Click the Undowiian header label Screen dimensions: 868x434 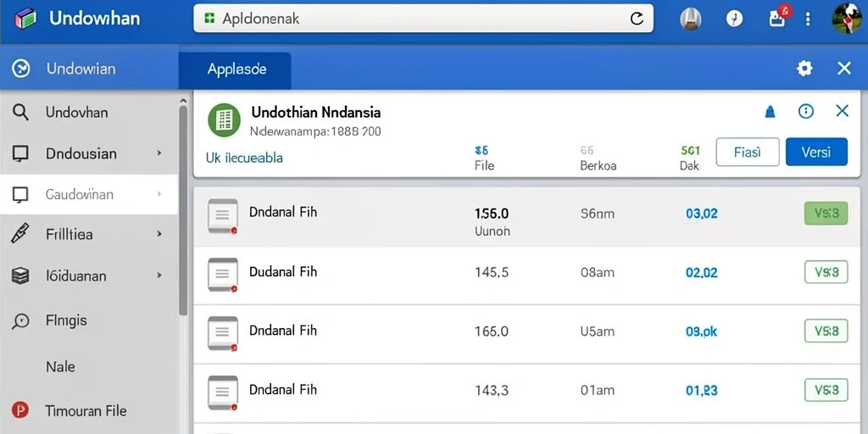coord(81,70)
